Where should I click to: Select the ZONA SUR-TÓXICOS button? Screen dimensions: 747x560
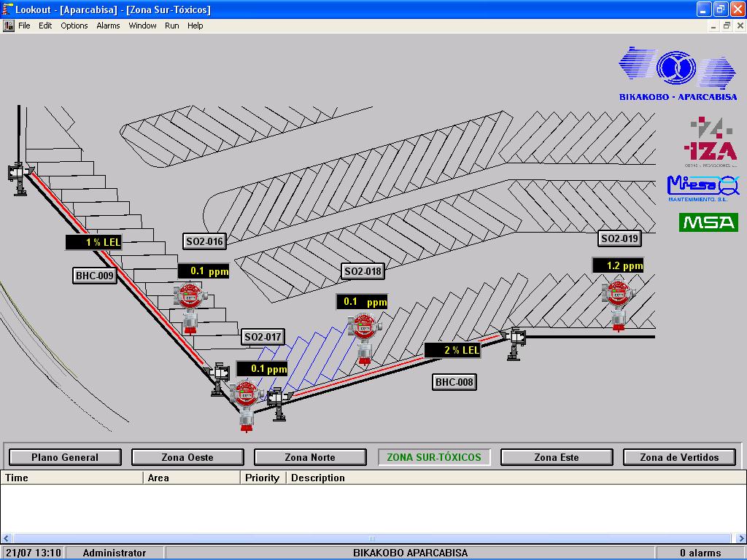pos(434,457)
